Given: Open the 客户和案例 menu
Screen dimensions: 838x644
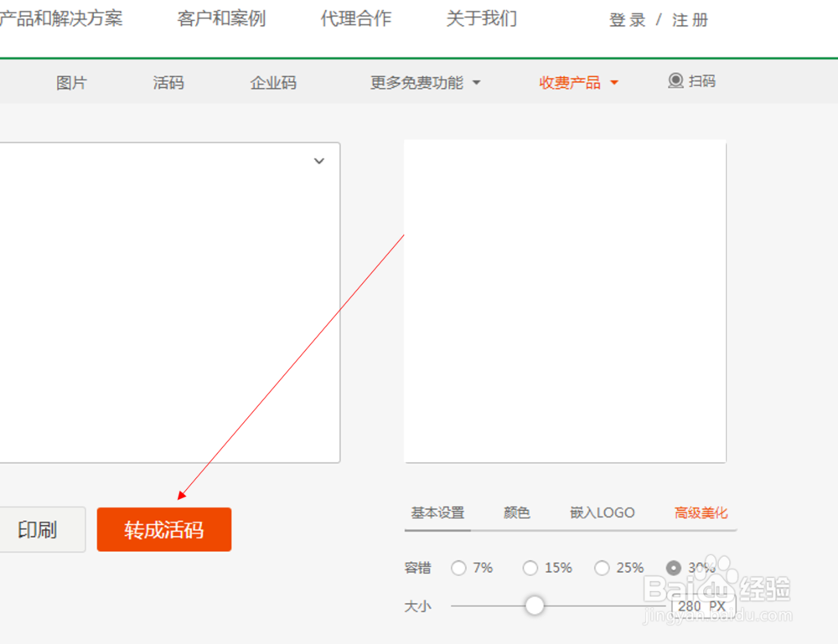Looking at the screenshot, I should point(220,19).
